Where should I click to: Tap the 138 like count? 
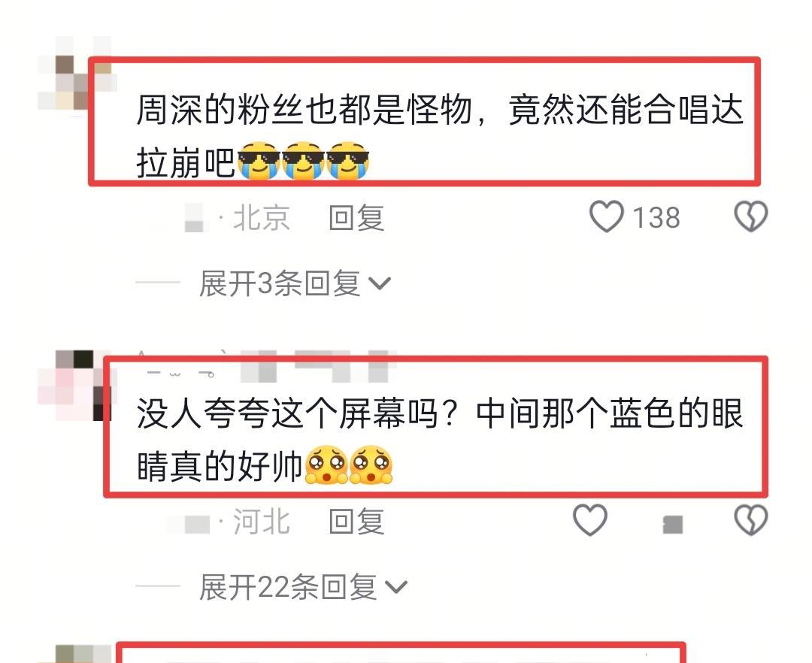point(656,217)
